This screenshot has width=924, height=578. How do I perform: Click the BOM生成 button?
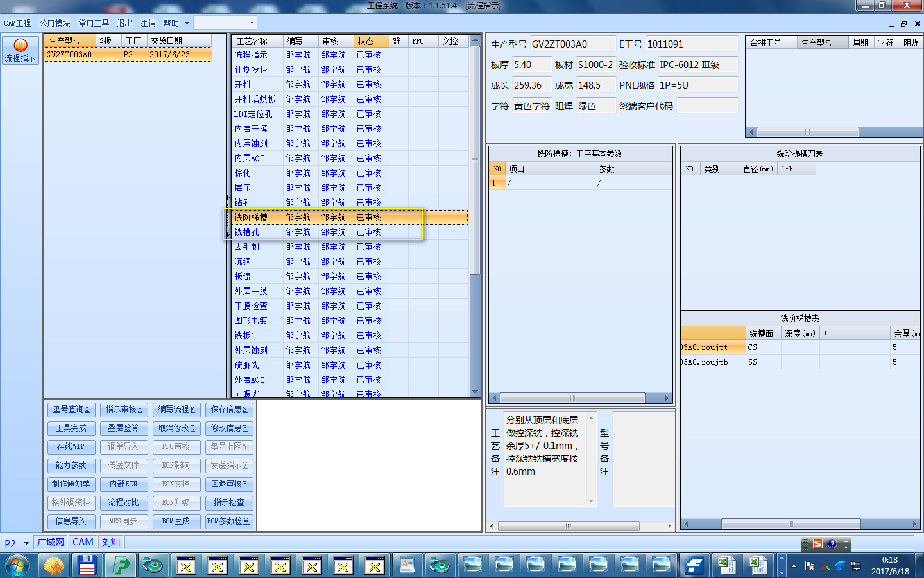(176, 521)
